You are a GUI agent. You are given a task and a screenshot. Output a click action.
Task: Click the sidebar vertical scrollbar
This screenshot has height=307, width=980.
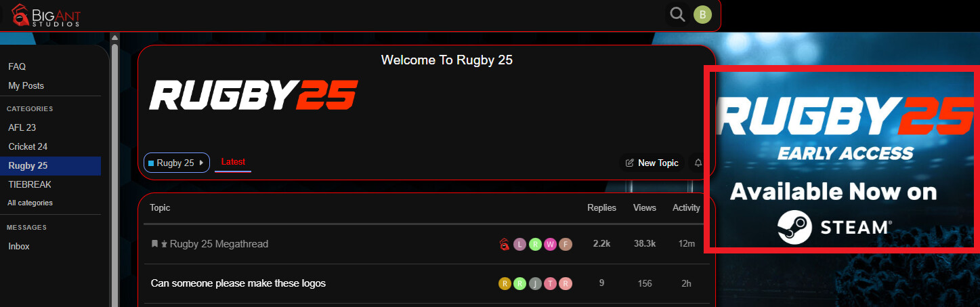[x=114, y=169]
